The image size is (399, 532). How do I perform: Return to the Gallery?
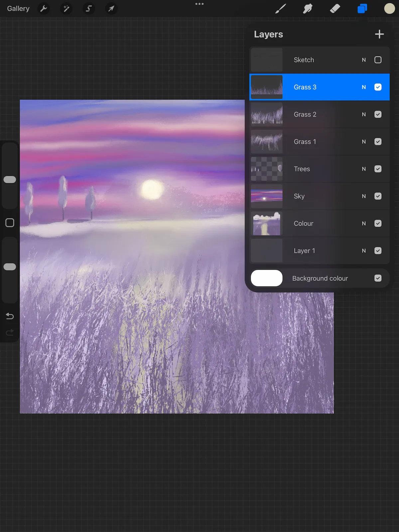click(18, 9)
